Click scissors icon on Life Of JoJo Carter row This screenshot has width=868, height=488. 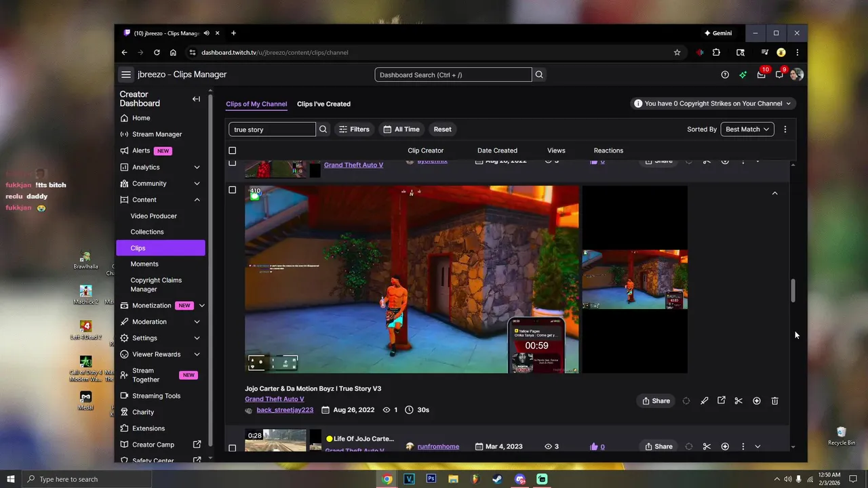click(x=707, y=447)
